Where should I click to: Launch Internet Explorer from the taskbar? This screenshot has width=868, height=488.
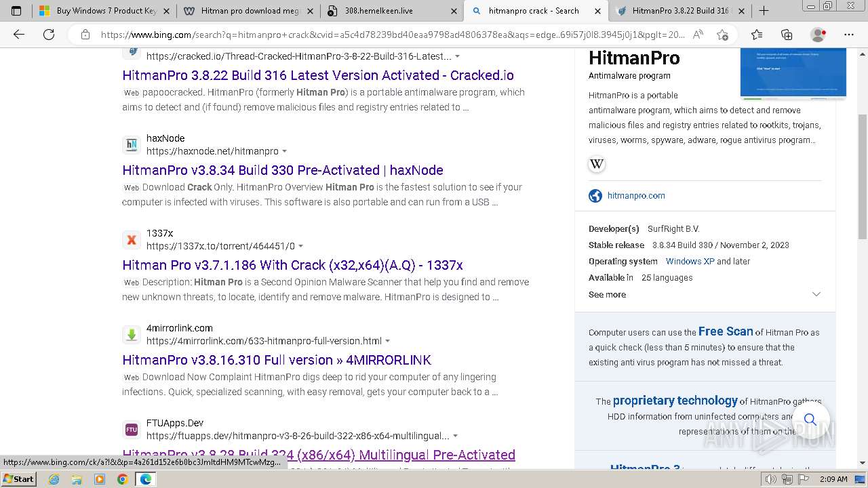tap(54, 479)
